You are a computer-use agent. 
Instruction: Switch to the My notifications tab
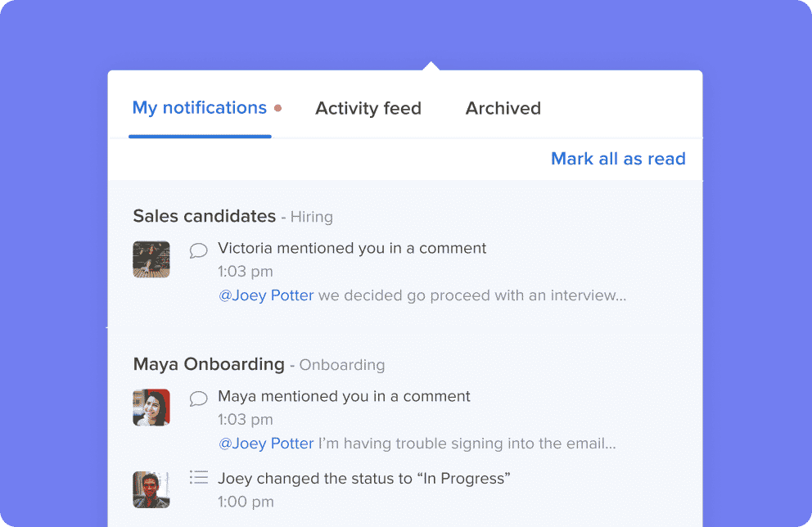(x=200, y=108)
